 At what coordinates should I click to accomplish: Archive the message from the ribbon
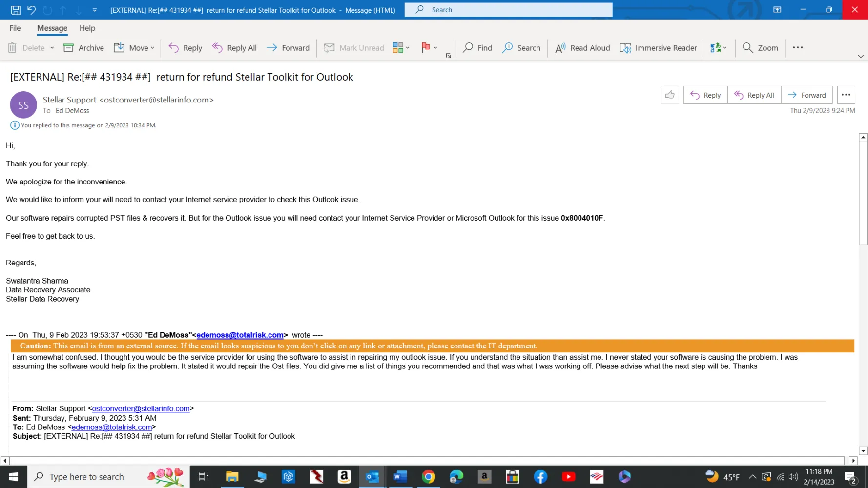coord(84,47)
